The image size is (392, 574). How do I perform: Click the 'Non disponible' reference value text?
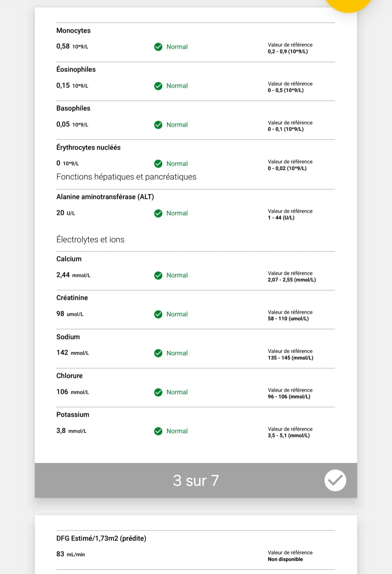pyautogui.click(x=285, y=559)
